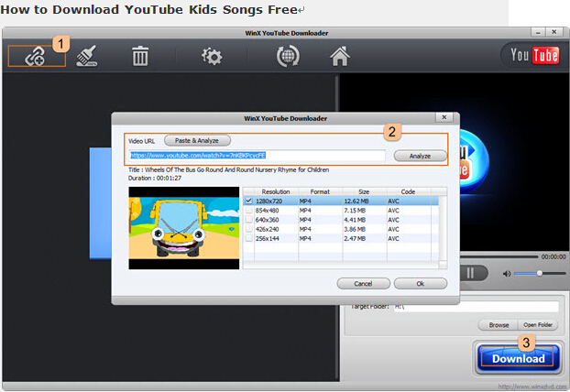This screenshot has height=392, width=570.
Task: Click the Home page house icon
Action: (340, 56)
